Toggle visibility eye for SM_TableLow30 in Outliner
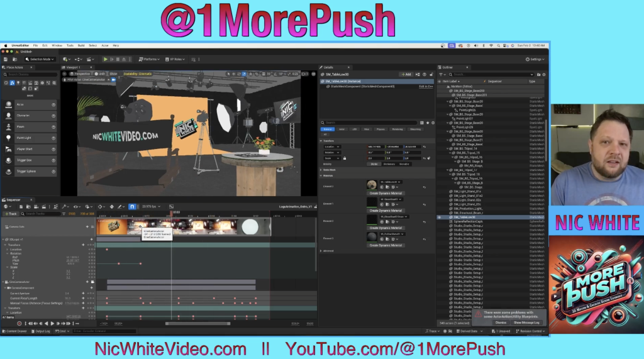The width and height of the screenshot is (644, 359). coord(440,218)
